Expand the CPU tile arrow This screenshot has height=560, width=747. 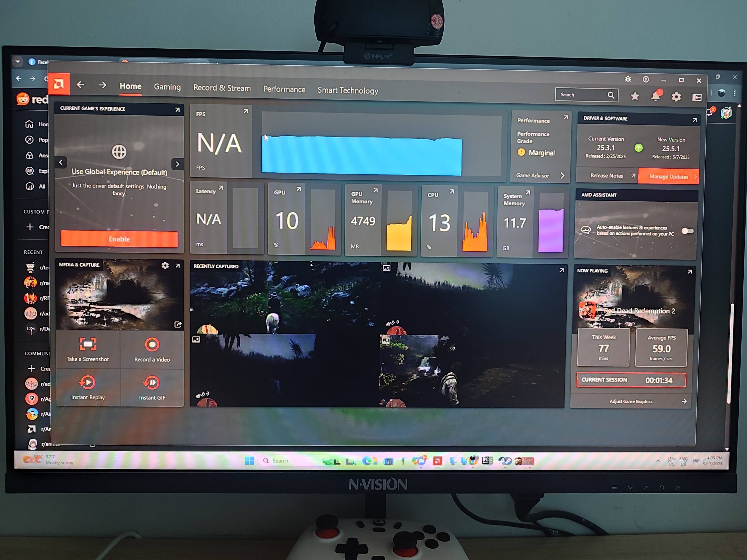click(x=452, y=192)
